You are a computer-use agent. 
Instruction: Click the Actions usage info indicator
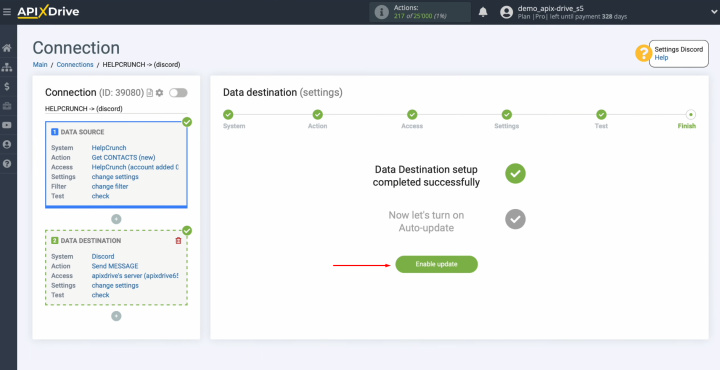tap(420, 12)
